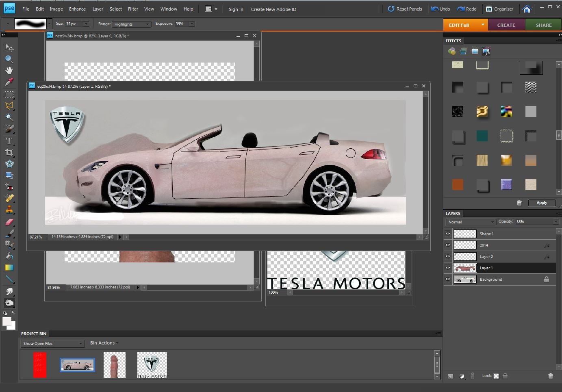Screen dimensions: 562x392
Task: Select the Line shape tool
Action: (9, 279)
